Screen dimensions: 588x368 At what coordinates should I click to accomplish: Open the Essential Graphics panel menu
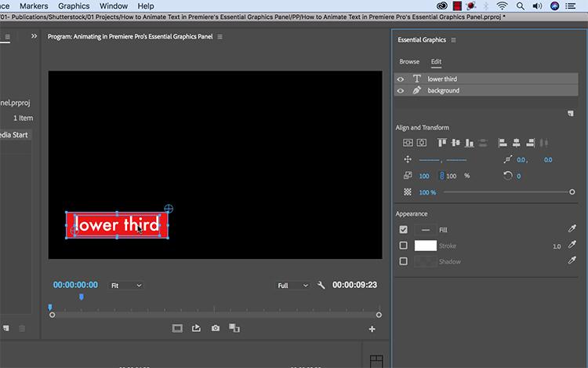[x=453, y=40]
